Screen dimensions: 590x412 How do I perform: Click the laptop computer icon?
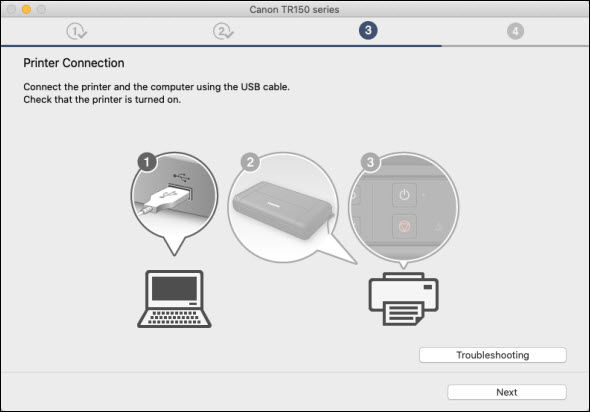point(174,299)
